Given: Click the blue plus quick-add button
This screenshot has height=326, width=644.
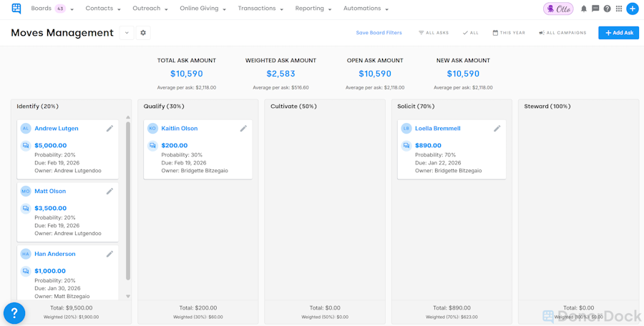Looking at the screenshot, I should [633, 9].
